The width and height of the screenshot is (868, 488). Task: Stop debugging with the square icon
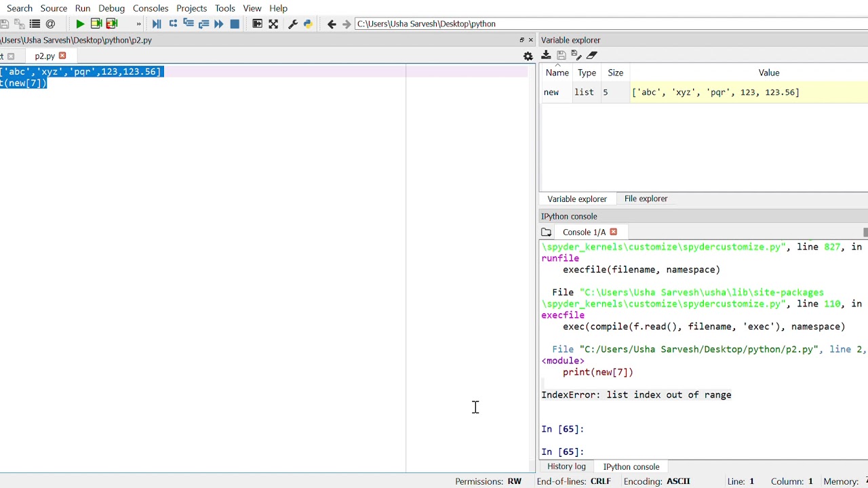coord(235,24)
